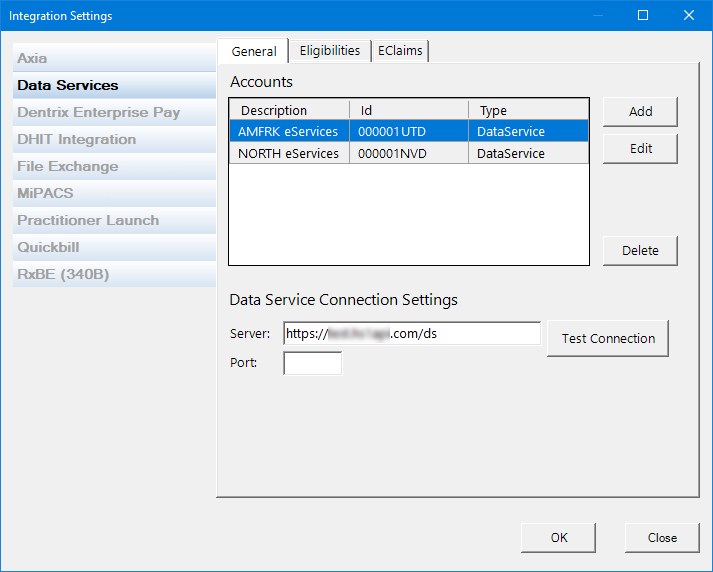Viewport: 713px width, 572px height.
Task: Delete the selected account
Action: (x=640, y=251)
